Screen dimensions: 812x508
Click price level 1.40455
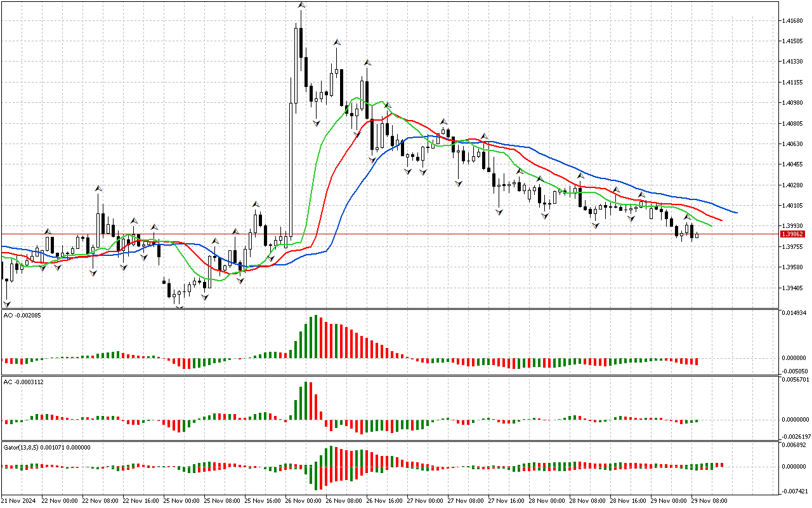pyautogui.click(x=792, y=164)
